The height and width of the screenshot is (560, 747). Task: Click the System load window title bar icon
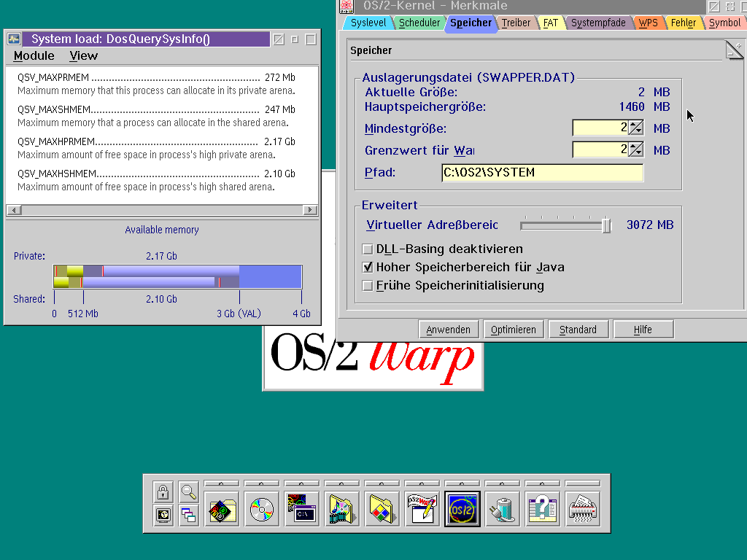[14, 39]
